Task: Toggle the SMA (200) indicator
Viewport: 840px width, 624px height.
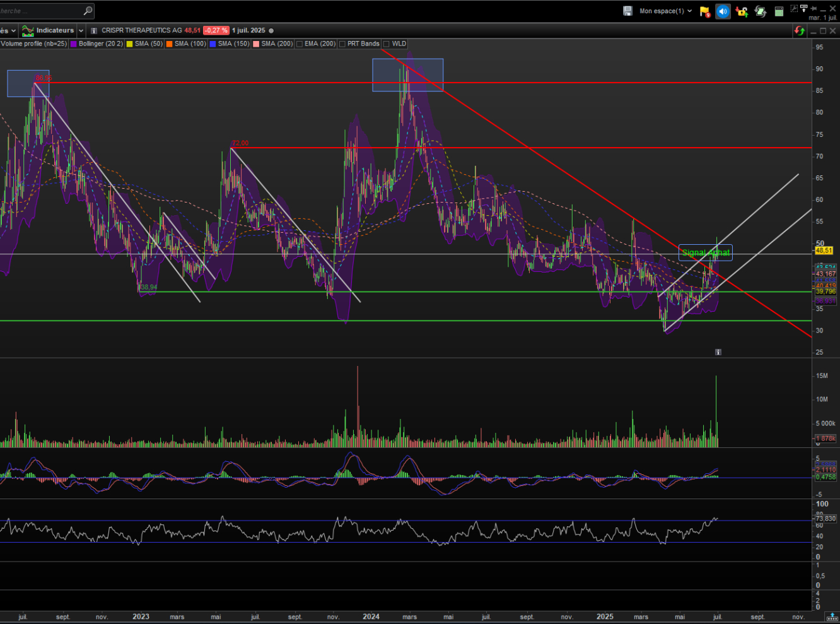Action: point(273,44)
